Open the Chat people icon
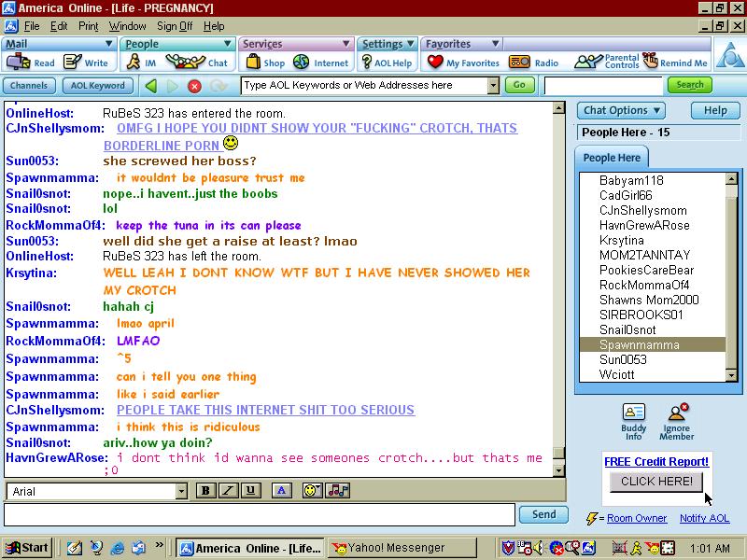The height and width of the screenshot is (560, 747). [185, 62]
